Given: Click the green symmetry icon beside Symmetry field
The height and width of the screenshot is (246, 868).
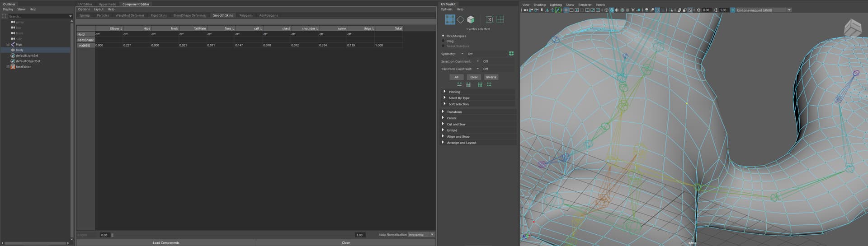Looking at the screenshot, I should click(x=511, y=54).
